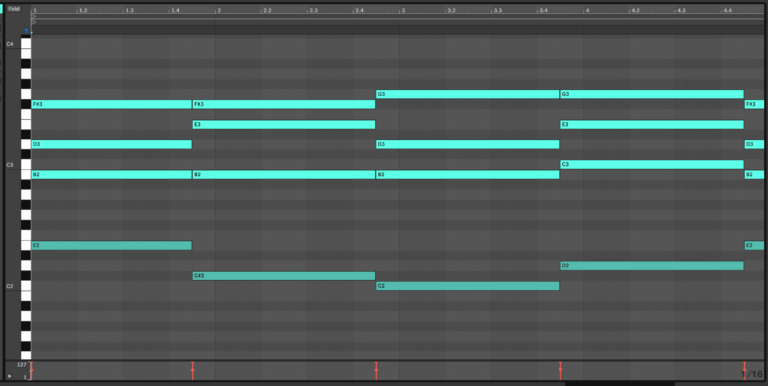Select the B2 note starting at bar 1
Image resolution: width=768 pixels, height=386 pixels.
[x=111, y=175]
